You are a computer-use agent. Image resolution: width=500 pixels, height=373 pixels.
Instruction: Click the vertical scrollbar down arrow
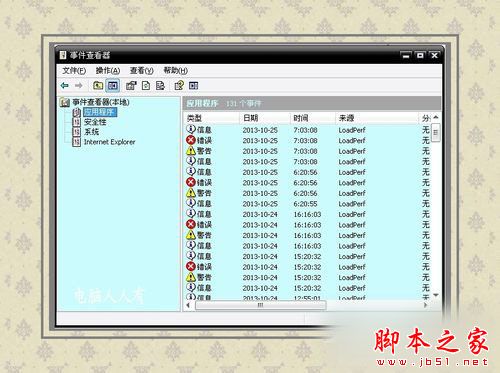436,295
